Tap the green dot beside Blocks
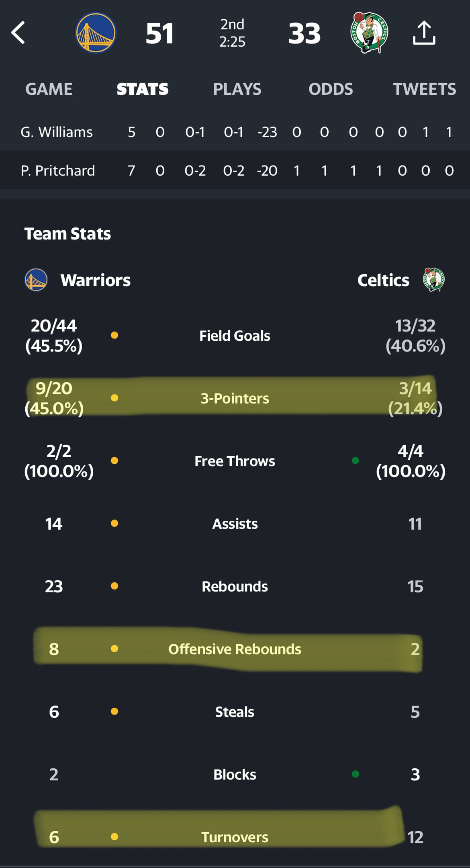 click(356, 774)
